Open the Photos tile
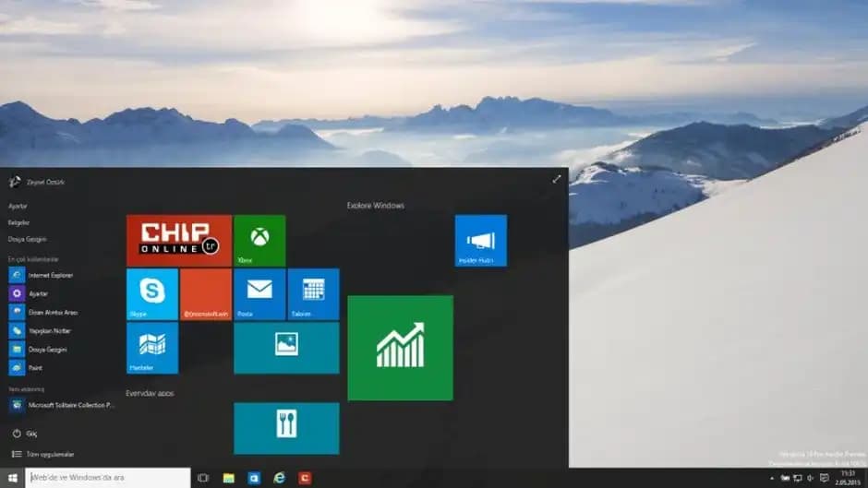Viewport: 868px width, 488px height. coord(286,347)
